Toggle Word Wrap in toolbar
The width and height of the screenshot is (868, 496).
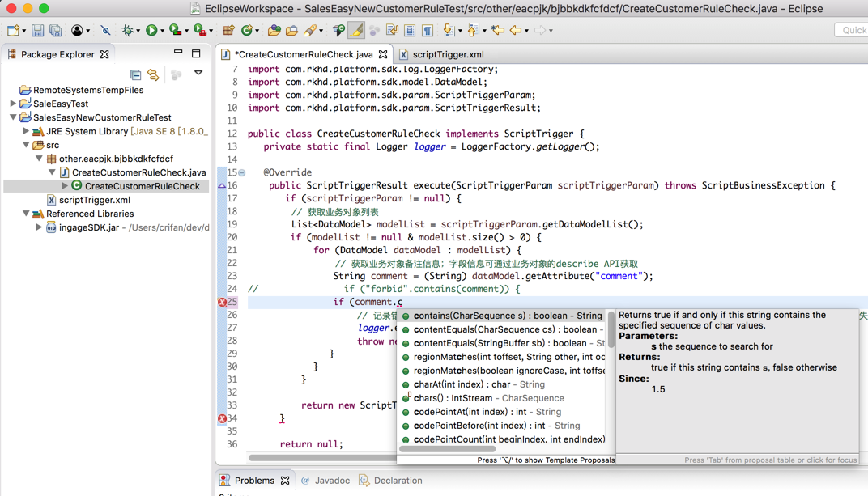(392, 31)
